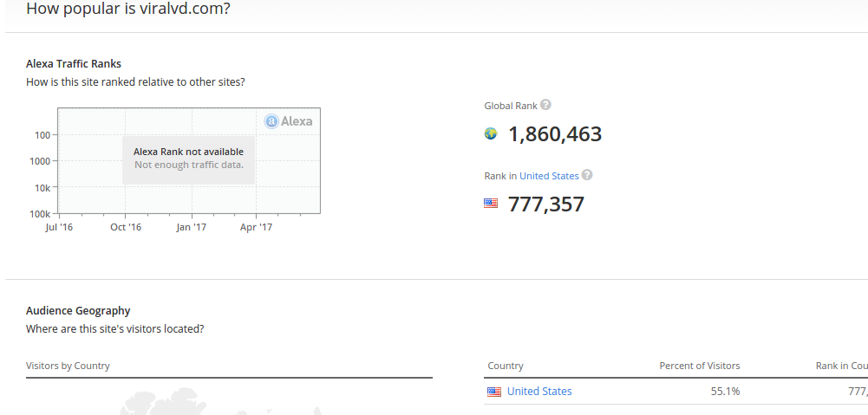This screenshot has height=415, width=868.
Task: Click the US flag beside 777,357
Action: click(x=491, y=203)
